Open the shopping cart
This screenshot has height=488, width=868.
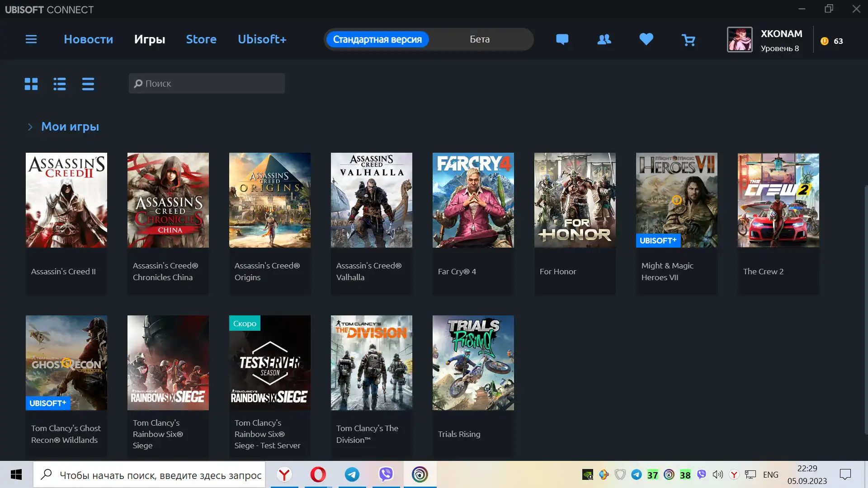[x=688, y=40]
